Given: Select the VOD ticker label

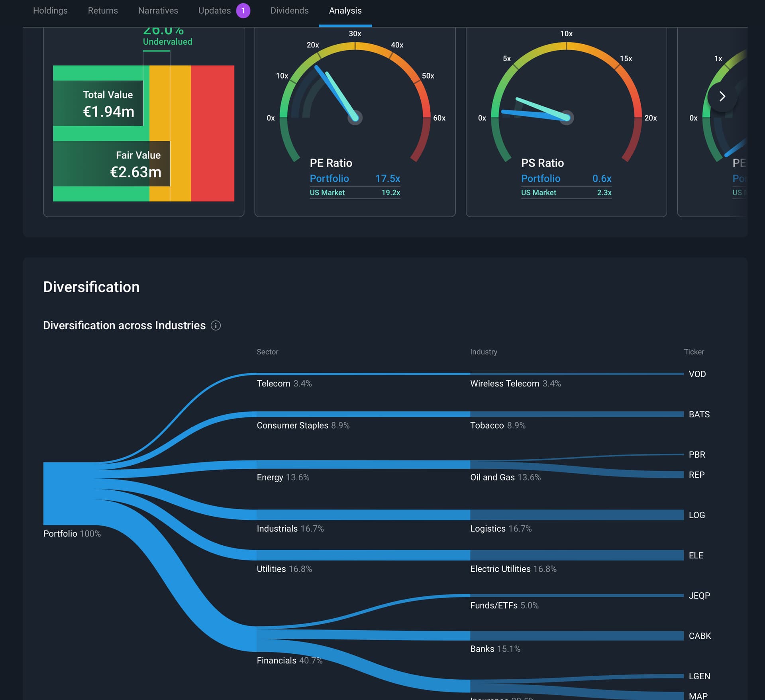Looking at the screenshot, I should (x=697, y=374).
